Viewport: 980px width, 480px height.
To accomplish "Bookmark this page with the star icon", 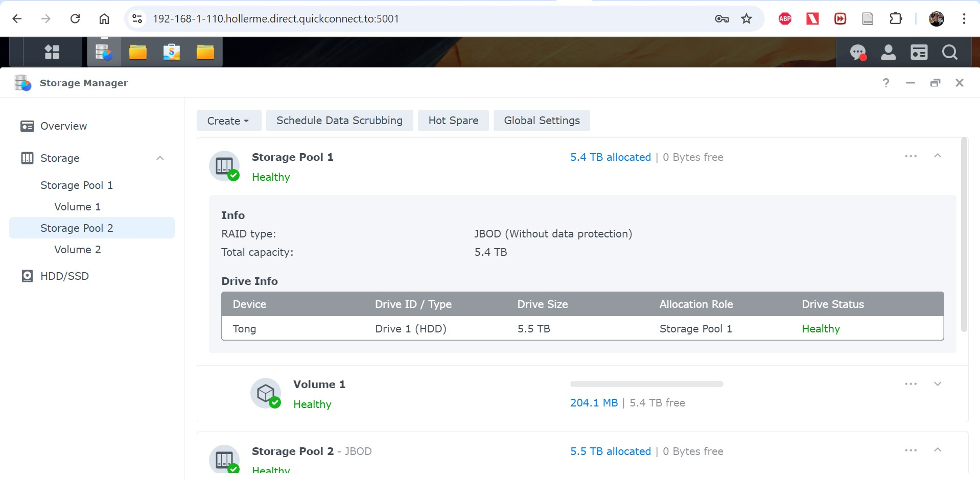I will (x=746, y=19).
